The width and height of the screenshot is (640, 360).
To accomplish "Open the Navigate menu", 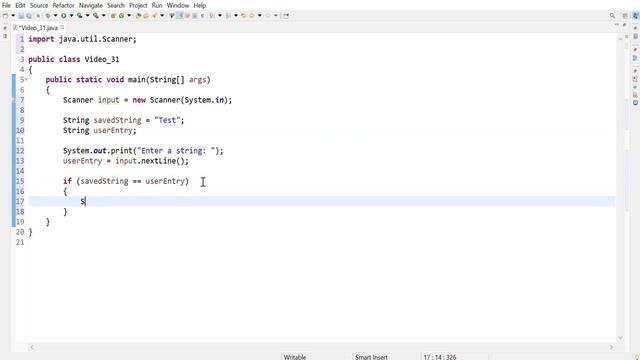I will [x=91, y=5].
